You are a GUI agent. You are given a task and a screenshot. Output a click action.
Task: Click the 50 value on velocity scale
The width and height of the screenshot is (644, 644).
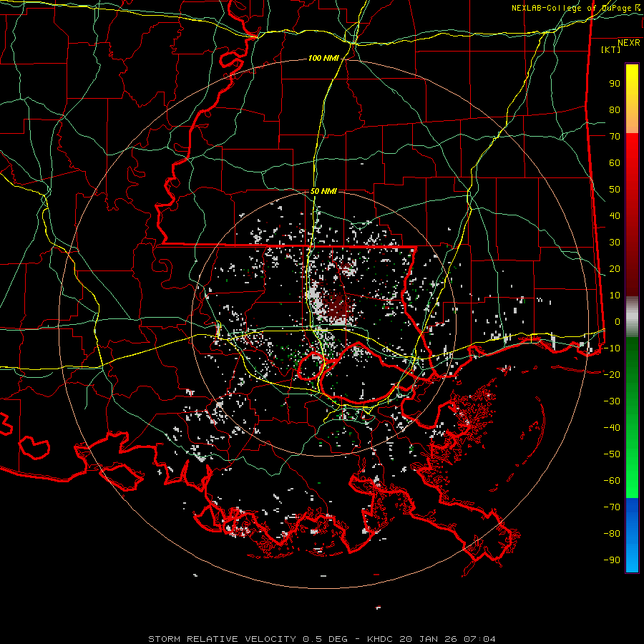click(615, 190)
